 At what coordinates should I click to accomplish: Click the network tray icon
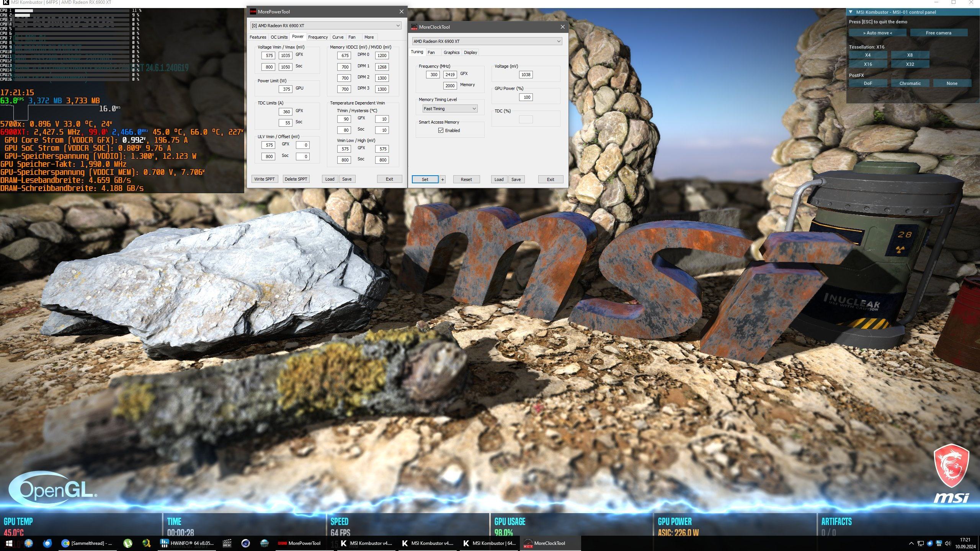click(x=921, y=543)
